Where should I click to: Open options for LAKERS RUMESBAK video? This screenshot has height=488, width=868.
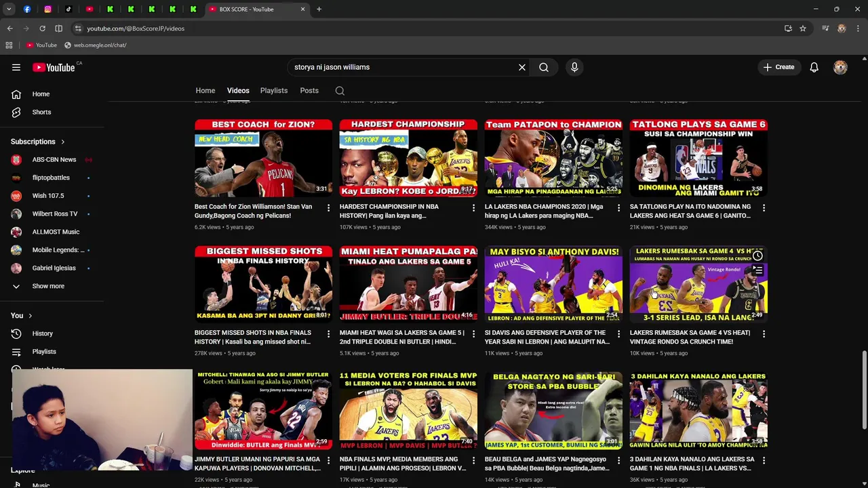point(764,333)
